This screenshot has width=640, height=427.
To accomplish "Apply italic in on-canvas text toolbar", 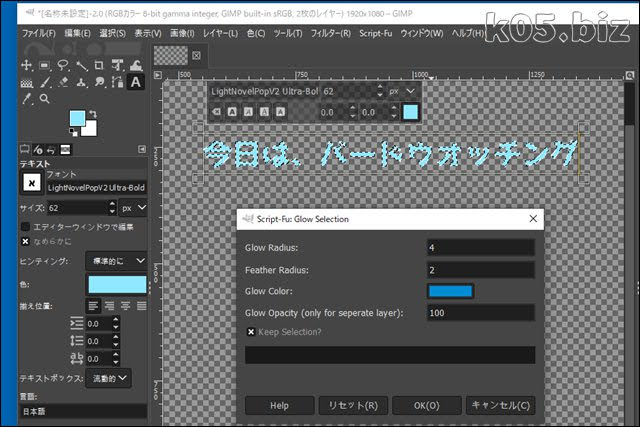I will [248, 111].
